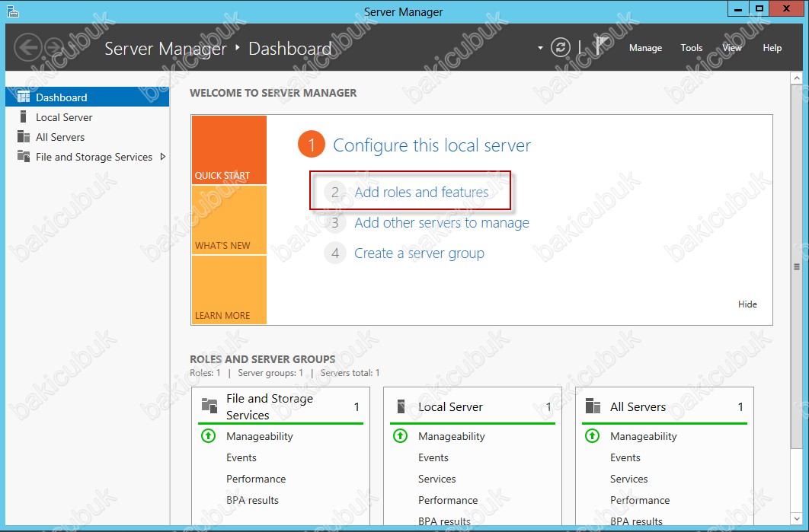Click Events in Local Server tile
Screen dimensions: 809x532
point(433,457)
